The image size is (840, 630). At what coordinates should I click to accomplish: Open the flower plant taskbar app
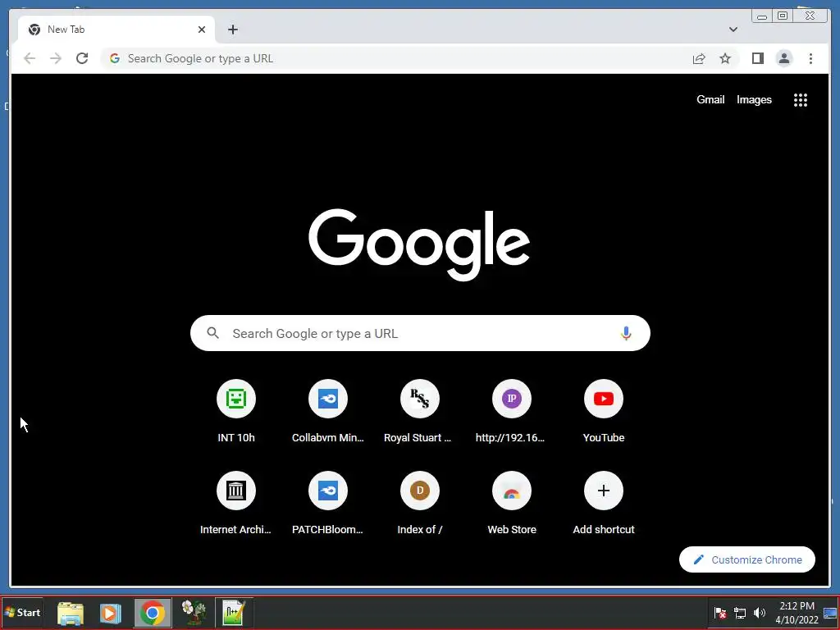(194, 613)
